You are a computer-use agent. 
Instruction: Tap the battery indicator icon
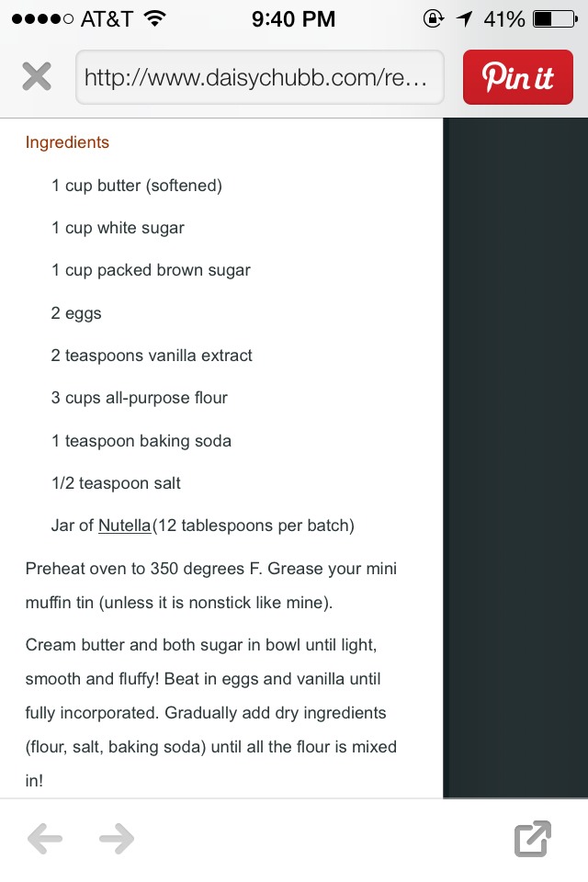tap(555, 19)
